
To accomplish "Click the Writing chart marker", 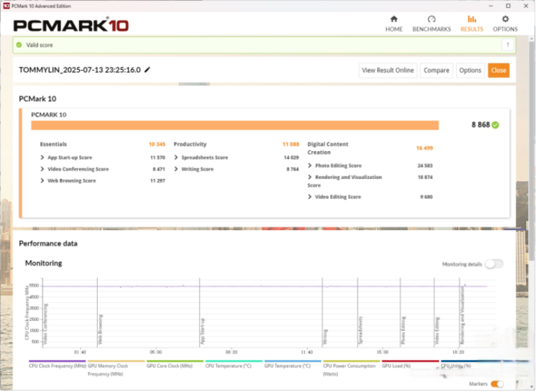I will pos(325,337).
